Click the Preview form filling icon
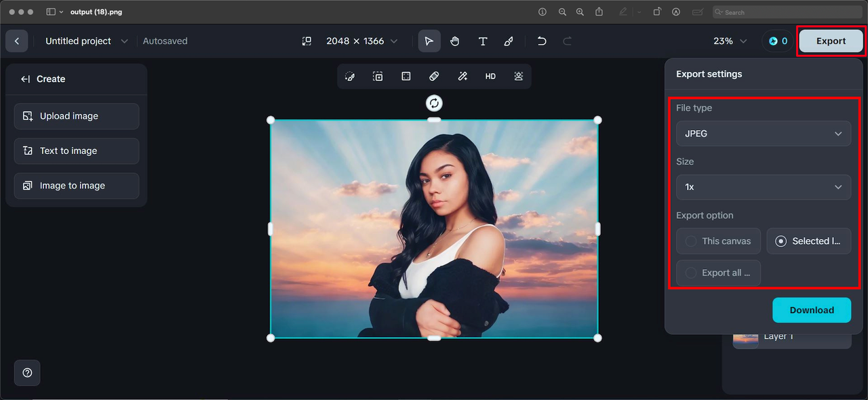Image resolution: width=868 pixels, height=400 pixels. [697, 12]
